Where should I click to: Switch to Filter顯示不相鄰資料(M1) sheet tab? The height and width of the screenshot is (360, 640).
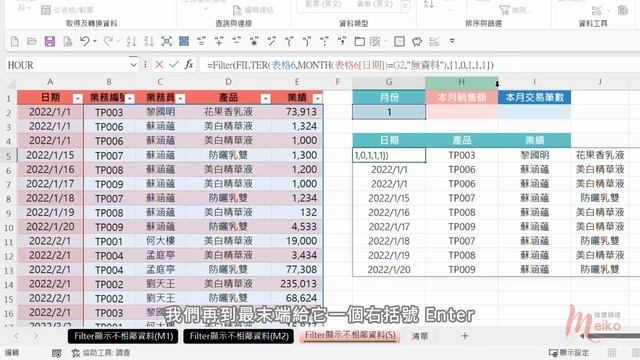click(x=123, y=336)
